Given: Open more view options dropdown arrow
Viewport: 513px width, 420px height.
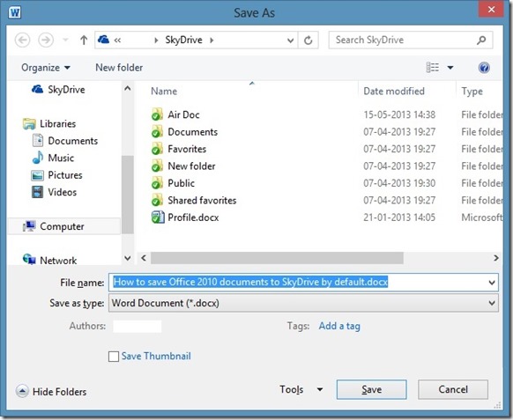Looking at the screenshot, I should tap(450, 68).
